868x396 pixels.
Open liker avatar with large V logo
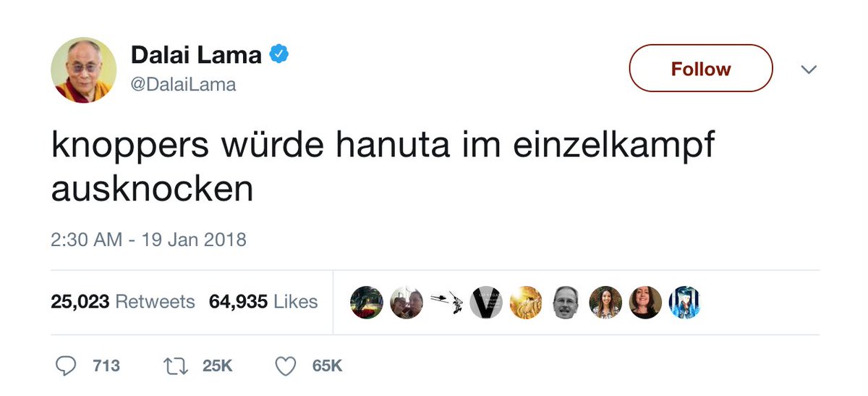(x=486, y=302)
